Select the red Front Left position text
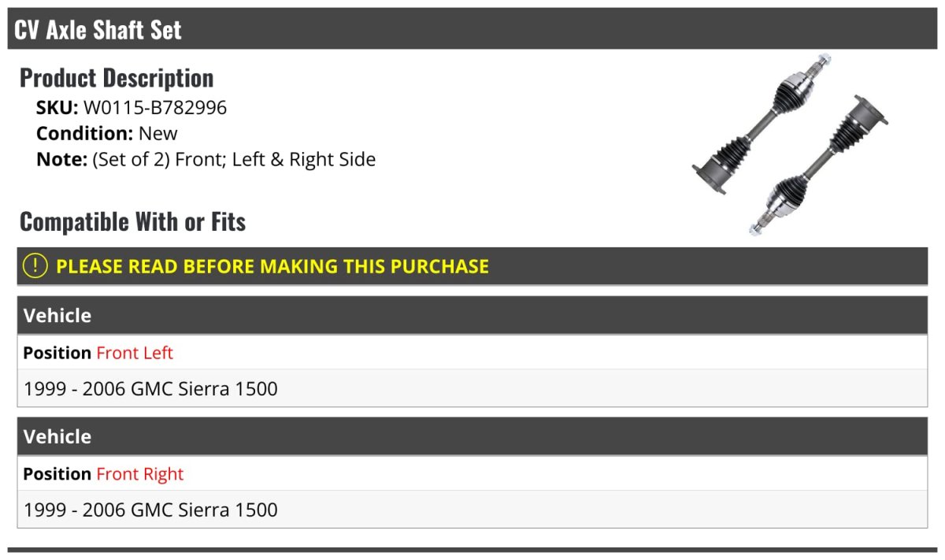 135,353
